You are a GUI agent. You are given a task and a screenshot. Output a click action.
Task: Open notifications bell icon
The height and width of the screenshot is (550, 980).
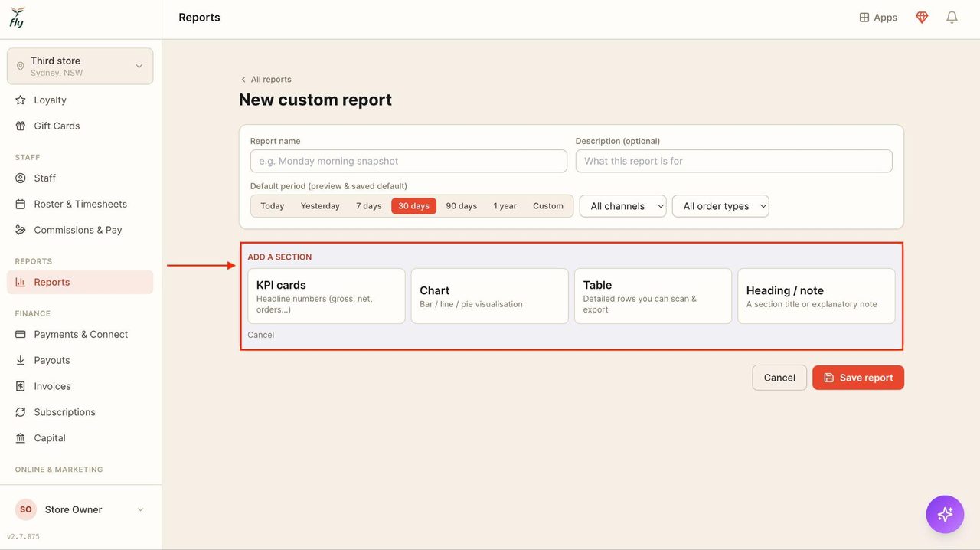pos(952,18)
